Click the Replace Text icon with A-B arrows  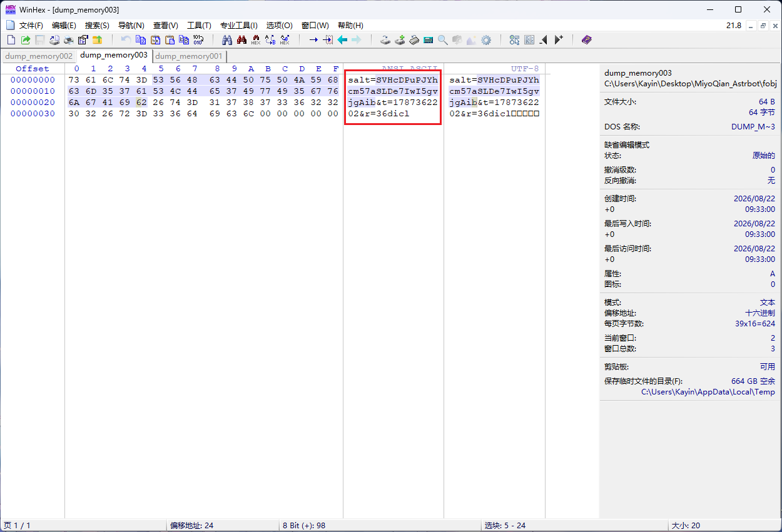click(x=270, y=40)
